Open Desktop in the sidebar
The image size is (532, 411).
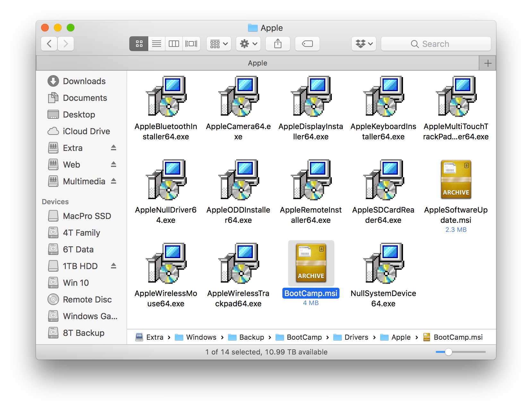tap(71, 115)
